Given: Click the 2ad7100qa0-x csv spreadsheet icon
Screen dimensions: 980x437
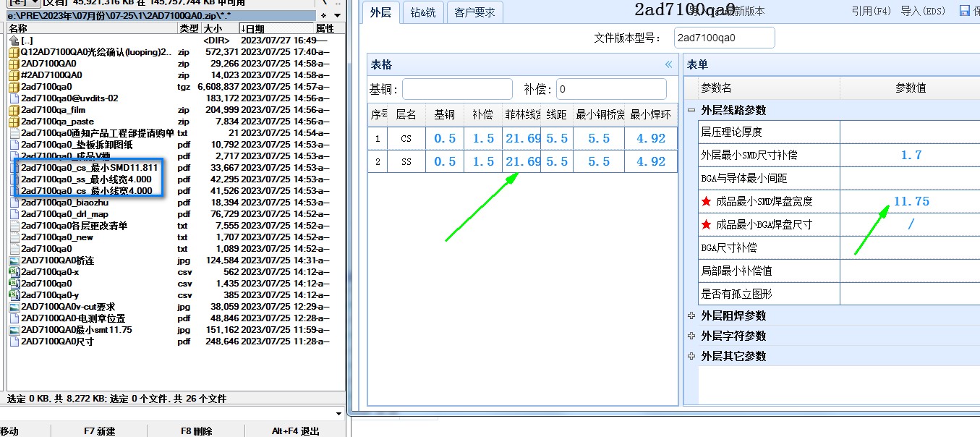Looking at the screenshot, I should pos(14,272).
